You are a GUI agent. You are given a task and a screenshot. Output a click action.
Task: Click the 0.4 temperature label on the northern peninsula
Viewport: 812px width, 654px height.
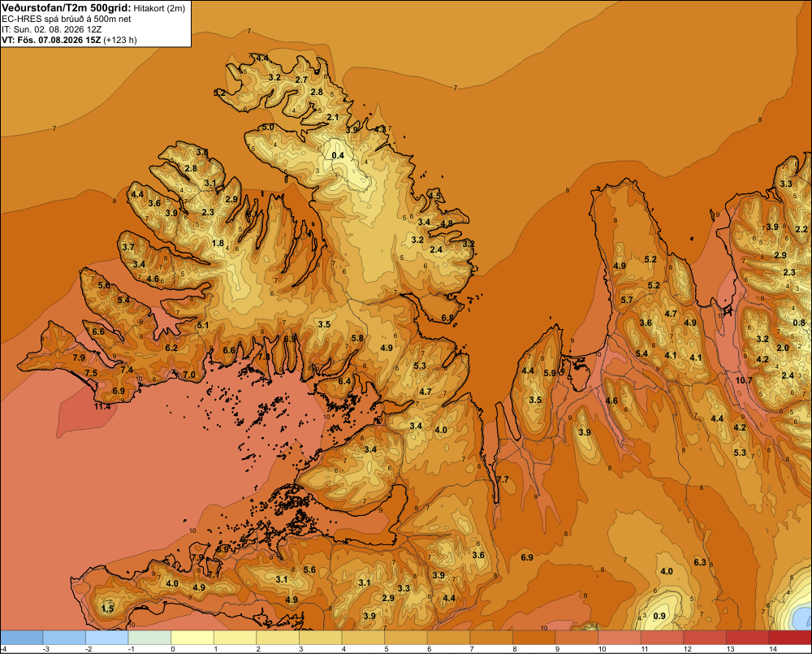(338, 155)
